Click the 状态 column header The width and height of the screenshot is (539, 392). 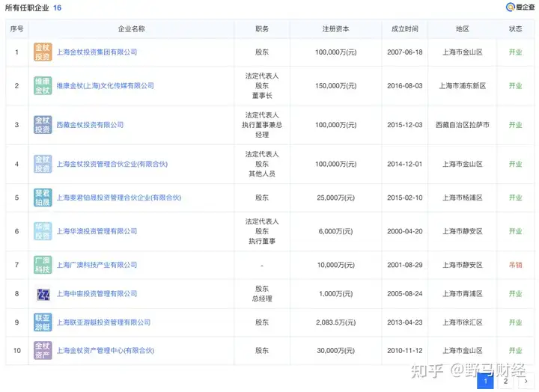(x=515, y=29)
